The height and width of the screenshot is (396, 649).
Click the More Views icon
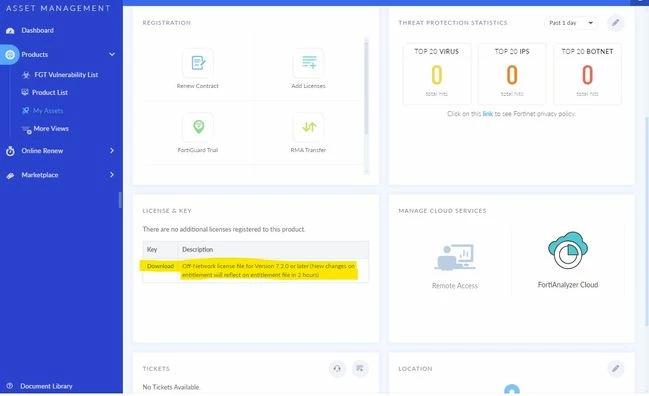(x=26, y=130)
